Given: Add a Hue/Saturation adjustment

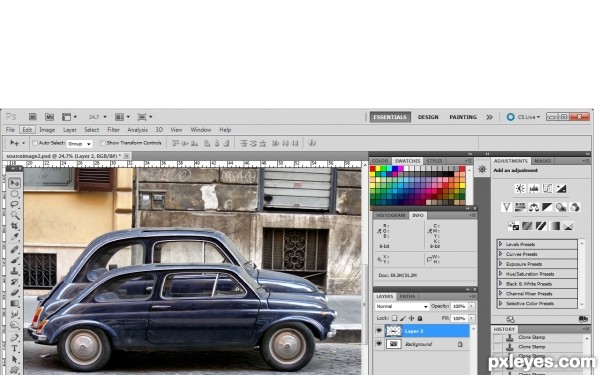Looking at the screenshot, I should [x=520, y=207].
